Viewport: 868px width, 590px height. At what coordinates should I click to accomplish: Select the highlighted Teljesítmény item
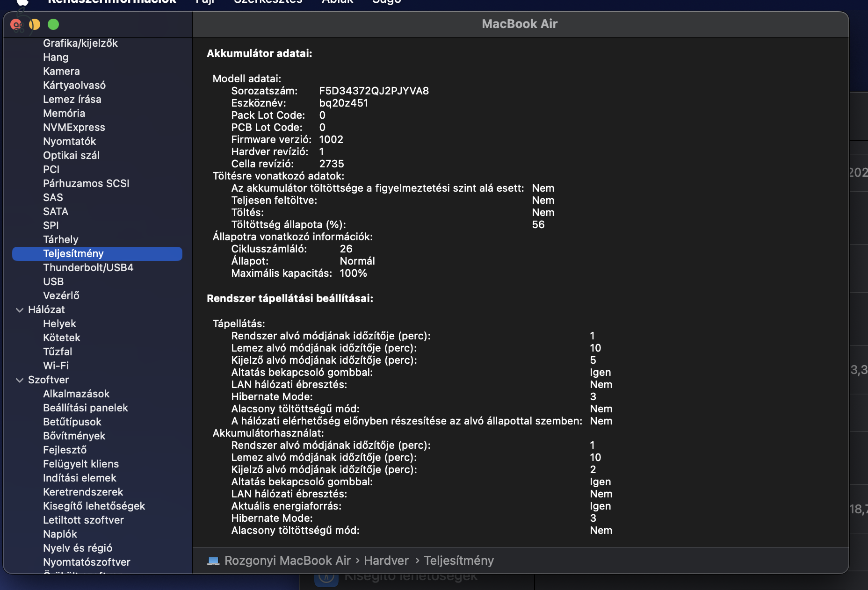[97, 253]
